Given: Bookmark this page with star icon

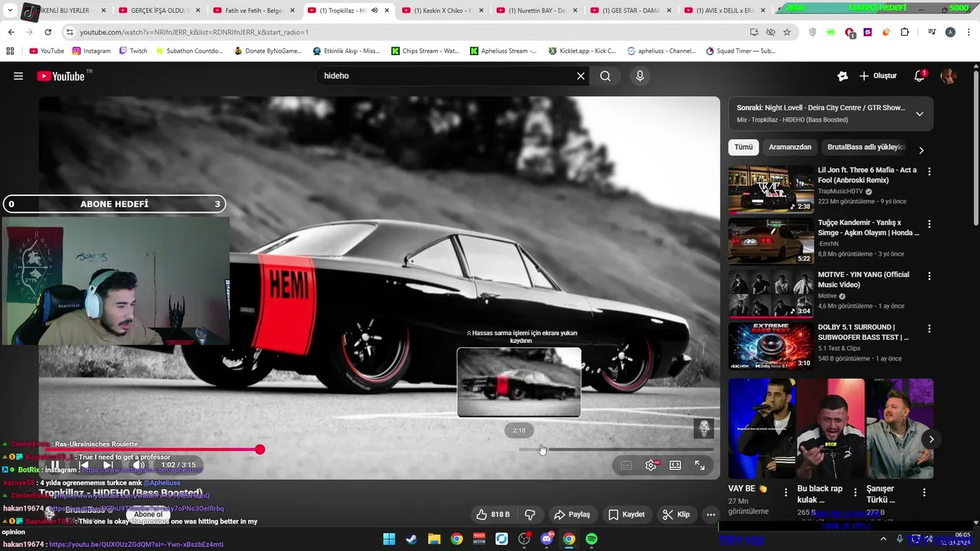Looking at the screenshot, I should point(787,32).
